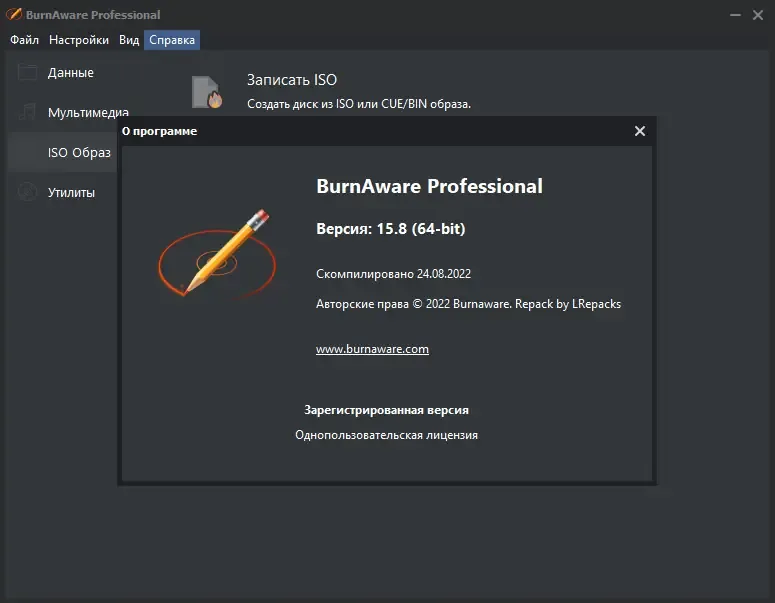Image resolution: width=775 pixels, height=603 pixels.
Task: Open www.burnaware.com link
Action: pos(372,349)
